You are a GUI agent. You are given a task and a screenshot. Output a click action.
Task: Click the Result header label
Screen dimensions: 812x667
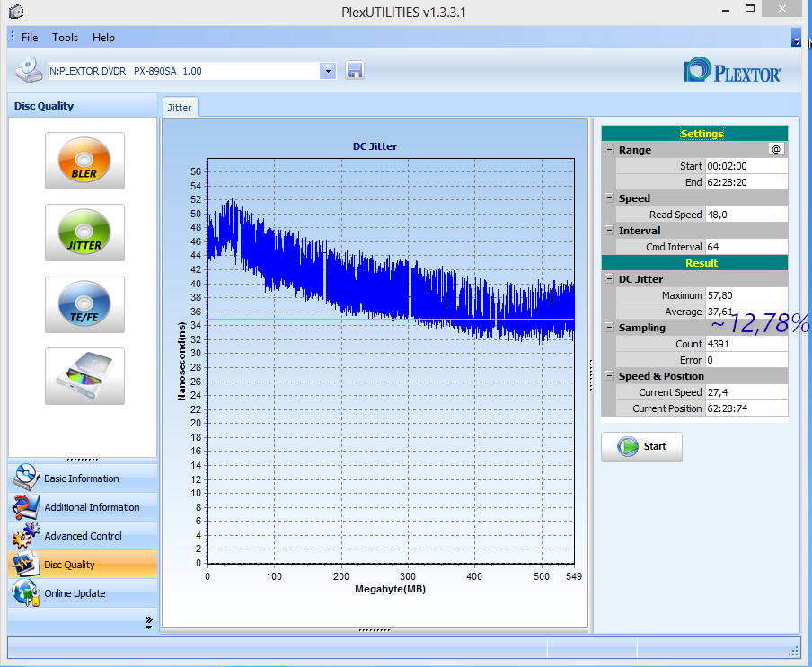click(702, 263)
